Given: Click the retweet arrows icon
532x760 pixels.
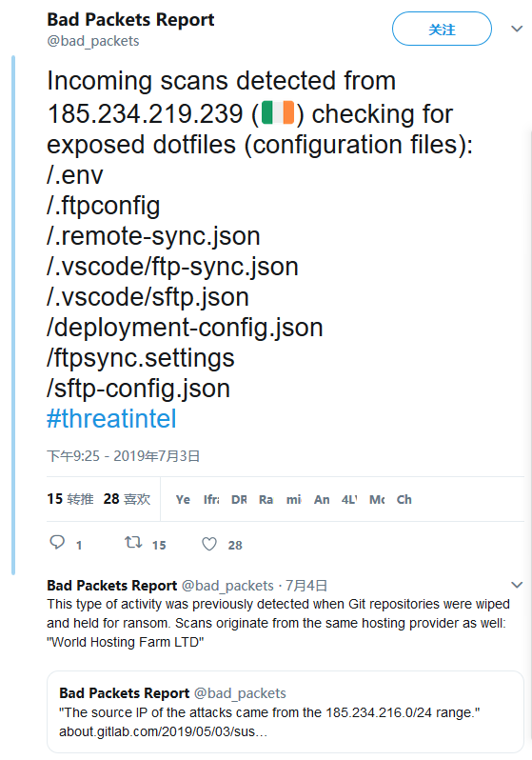Looking at the screenshot, I should [x=133, y=542].
